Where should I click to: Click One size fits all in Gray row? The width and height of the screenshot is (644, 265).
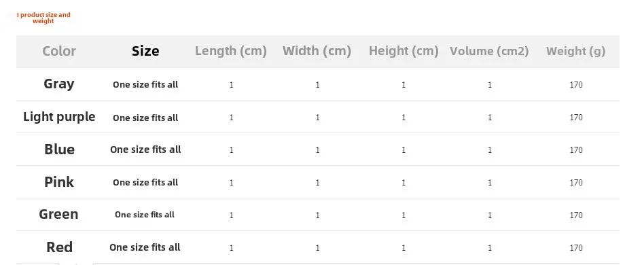pyautogui.click(x=145, y=85)
